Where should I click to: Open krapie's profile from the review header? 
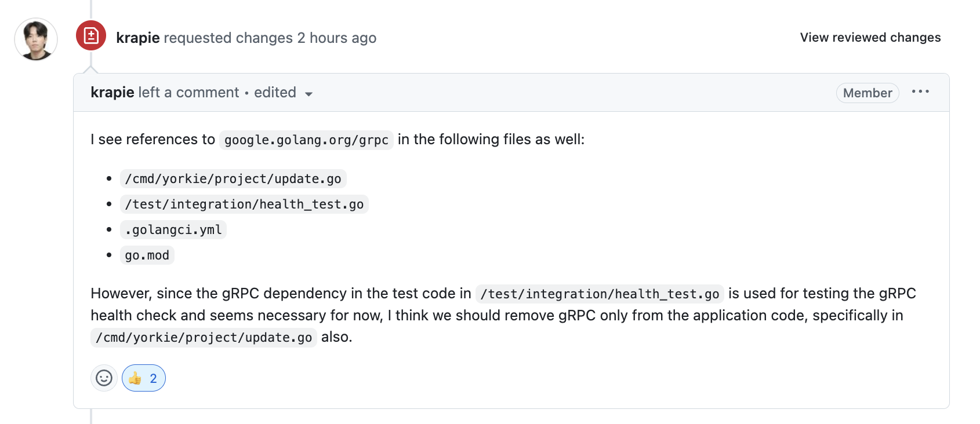[138, 38]
